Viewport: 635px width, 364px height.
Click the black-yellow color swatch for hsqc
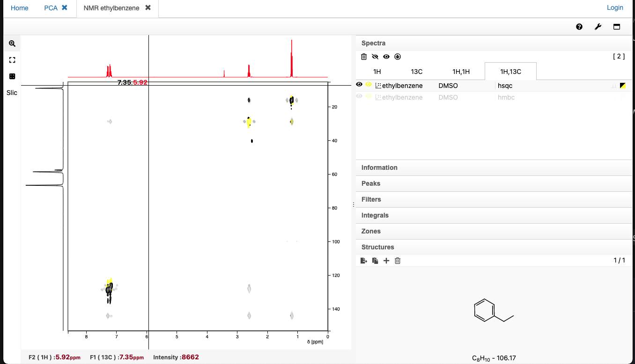click(x=623, y=86)
